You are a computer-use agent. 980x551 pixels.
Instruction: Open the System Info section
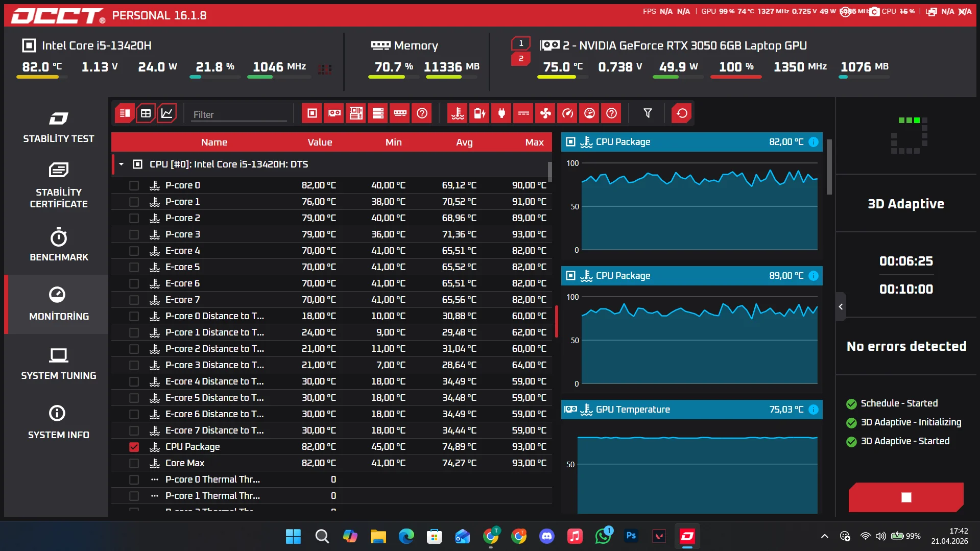[59, 423]
